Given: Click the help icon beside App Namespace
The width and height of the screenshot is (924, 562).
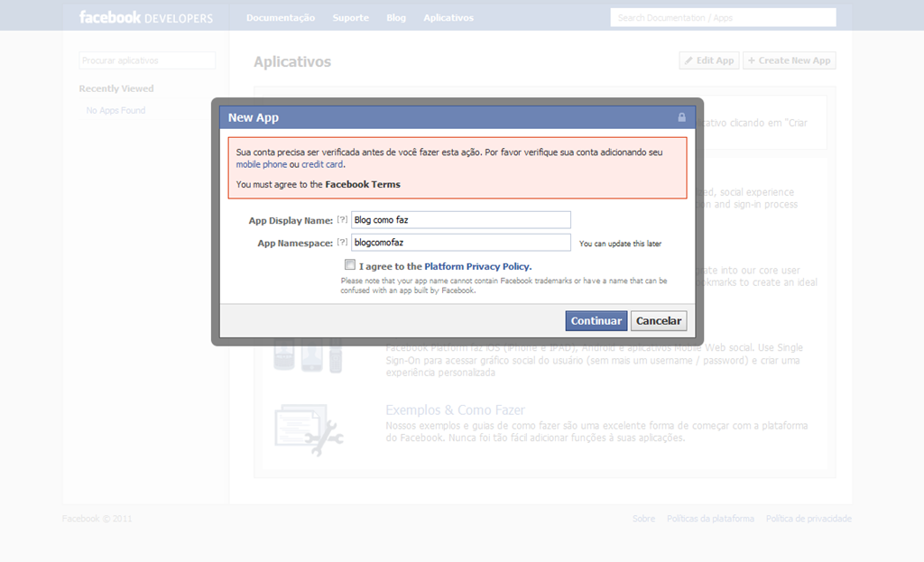Looking at the screenshot, I should [342, 242].
